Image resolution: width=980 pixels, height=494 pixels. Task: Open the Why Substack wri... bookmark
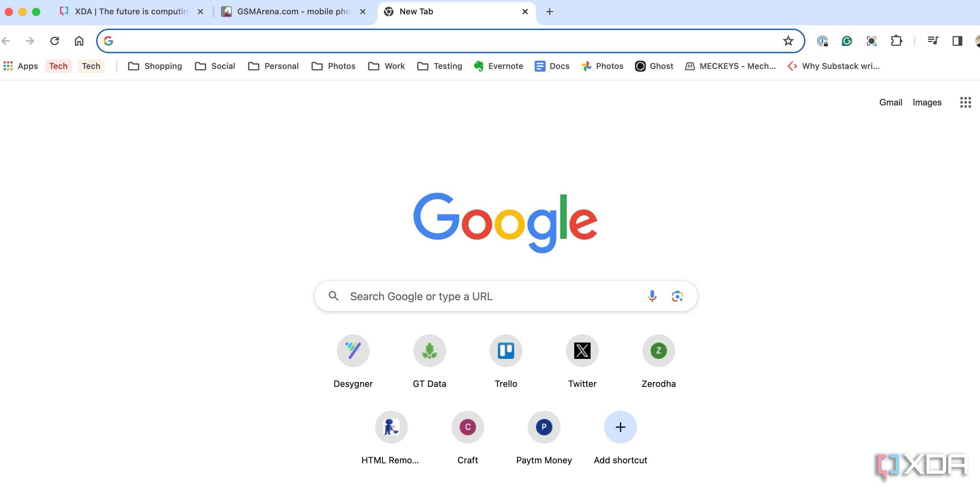pos(833,66)
